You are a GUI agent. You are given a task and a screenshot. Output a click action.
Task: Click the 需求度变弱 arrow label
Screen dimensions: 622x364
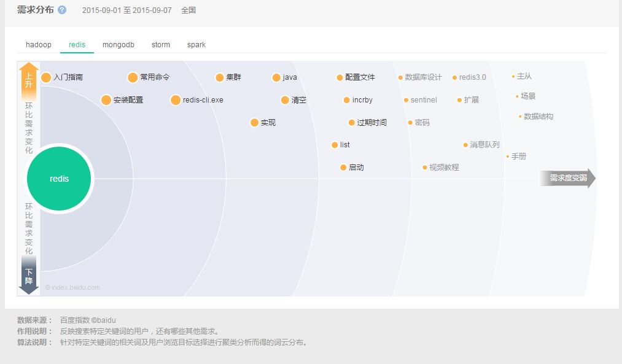[567, 178]
